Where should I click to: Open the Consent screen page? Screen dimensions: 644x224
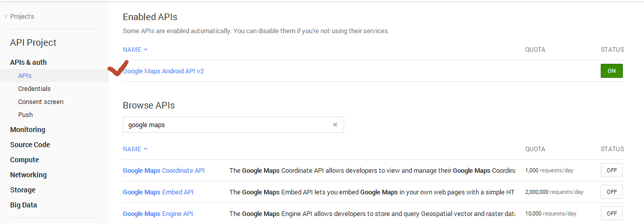(41, 102)
